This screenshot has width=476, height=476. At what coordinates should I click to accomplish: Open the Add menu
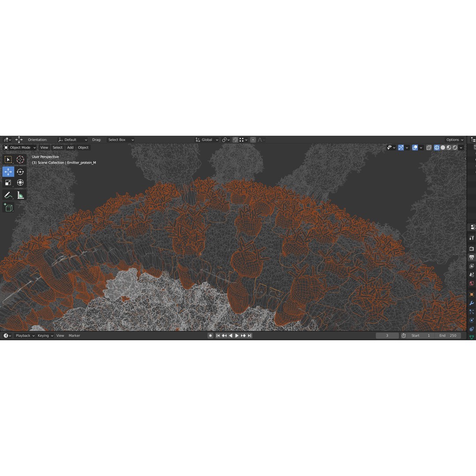point(70,148)
